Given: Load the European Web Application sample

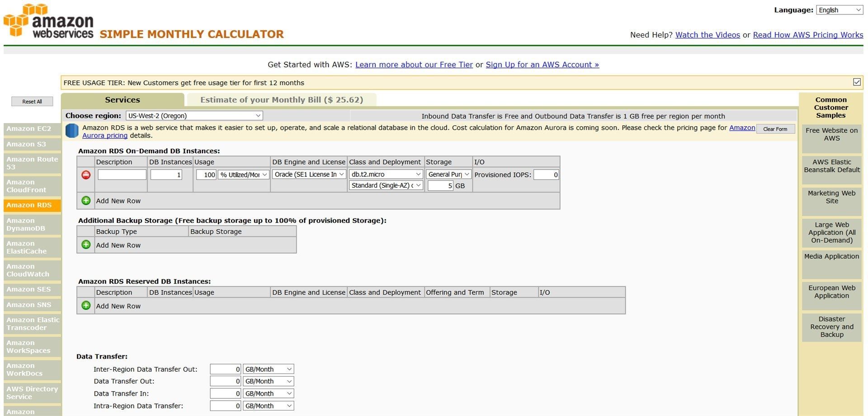Looking at the screenshot, I should (x=832, y=296).
